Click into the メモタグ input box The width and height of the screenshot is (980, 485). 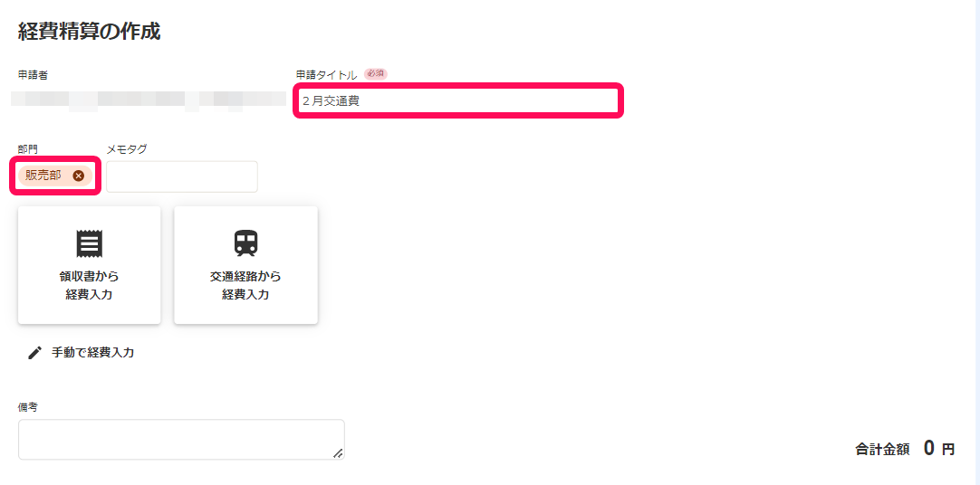(x=182, y=176)
